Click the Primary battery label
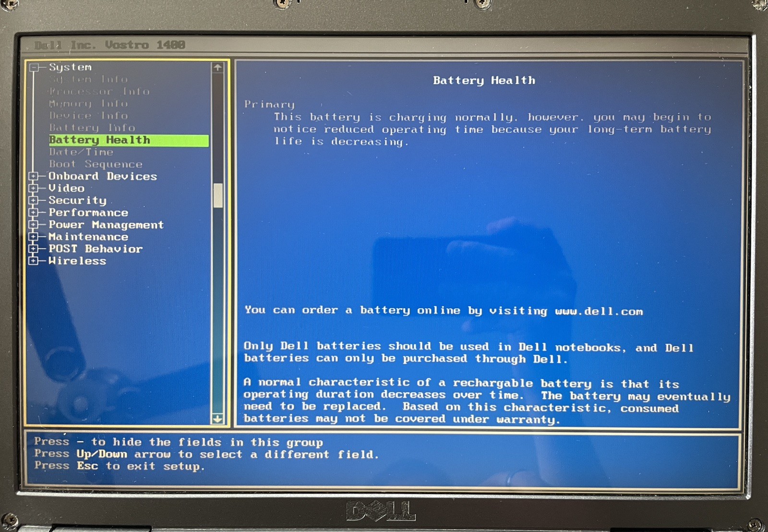Viewport: 768px width, 532px height. [x=269, y=104]
